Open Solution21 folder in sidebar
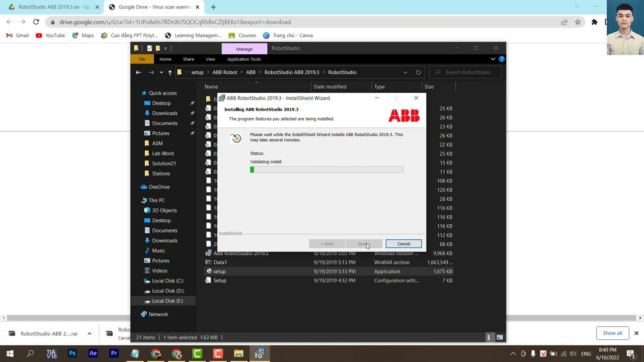 [x=164, y=163]
